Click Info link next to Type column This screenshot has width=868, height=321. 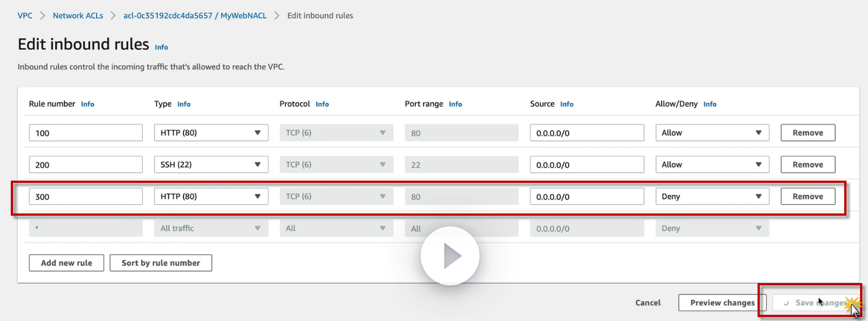[x=184, y=104]
